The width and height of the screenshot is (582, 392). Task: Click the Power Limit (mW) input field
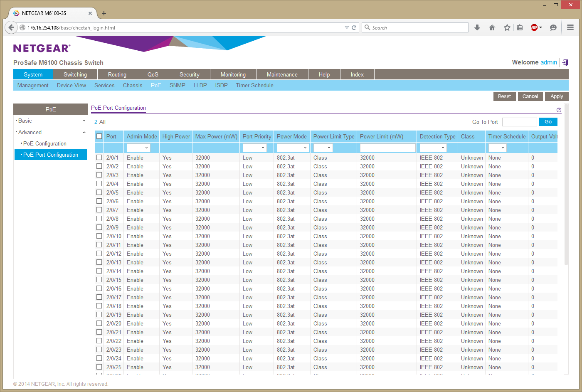(x=388, y=148)
